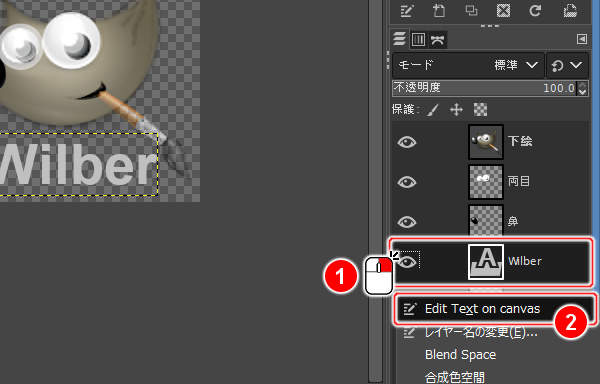Hide the Wilber text layer via eye icon

[x=408, y=262]
